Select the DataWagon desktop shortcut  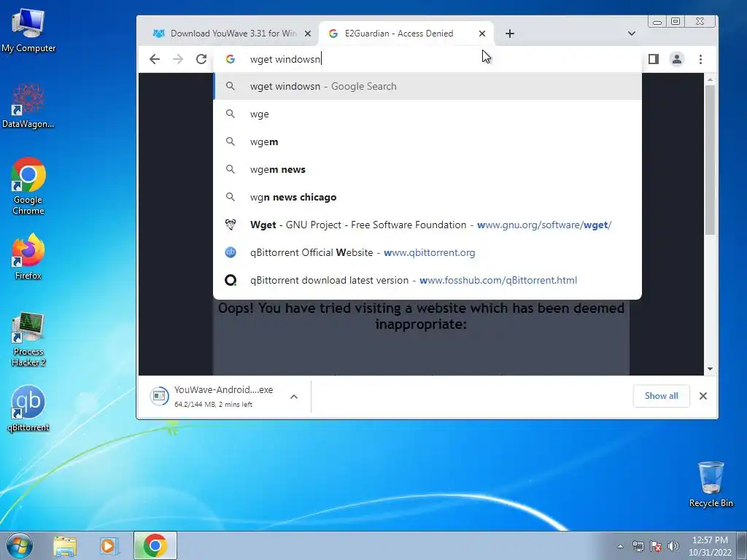coord(28,106)
